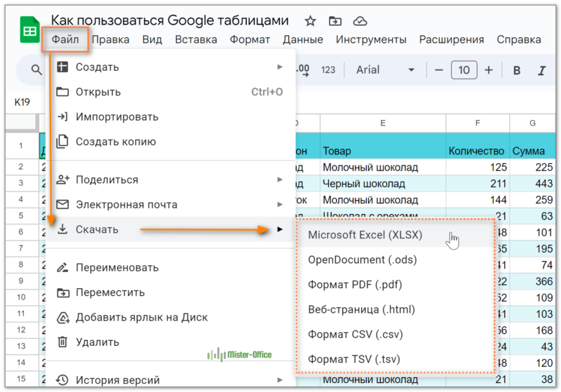Expand the Создать submenu arrow
Image resolution: width=561 pixels, height=392 pixels.
(280, 67)
